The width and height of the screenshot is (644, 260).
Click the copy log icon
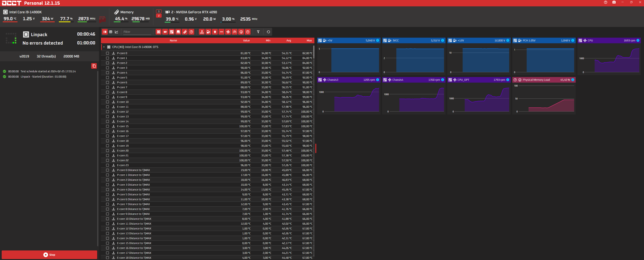coord(94,66)
